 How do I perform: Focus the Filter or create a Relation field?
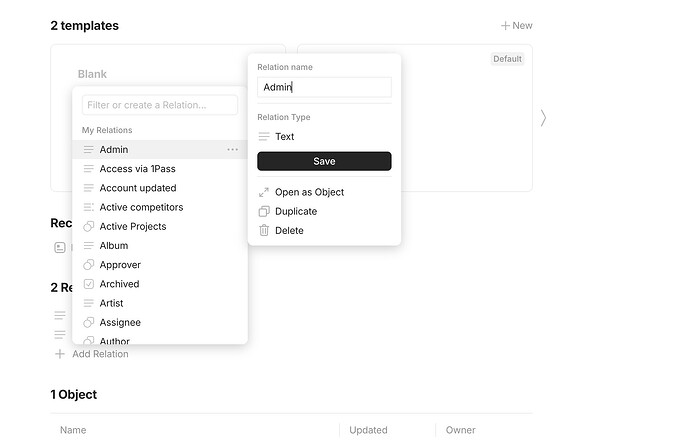[160, 105]
